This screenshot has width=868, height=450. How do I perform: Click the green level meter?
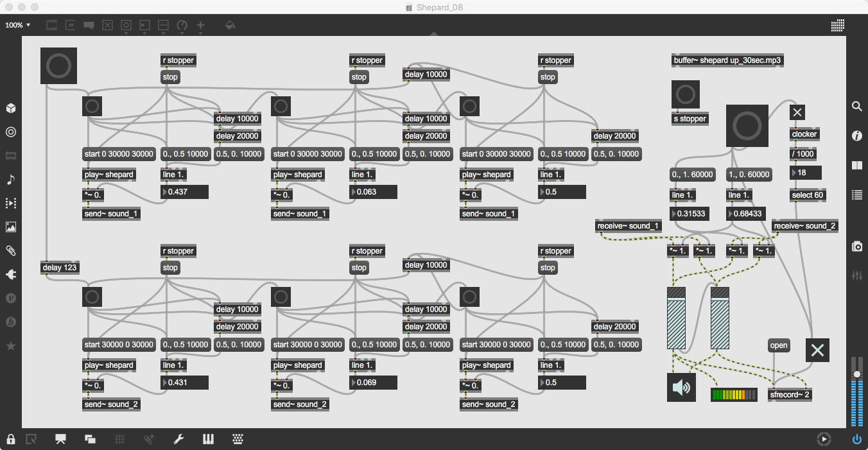pyautogui.click(x=734, y=395)
